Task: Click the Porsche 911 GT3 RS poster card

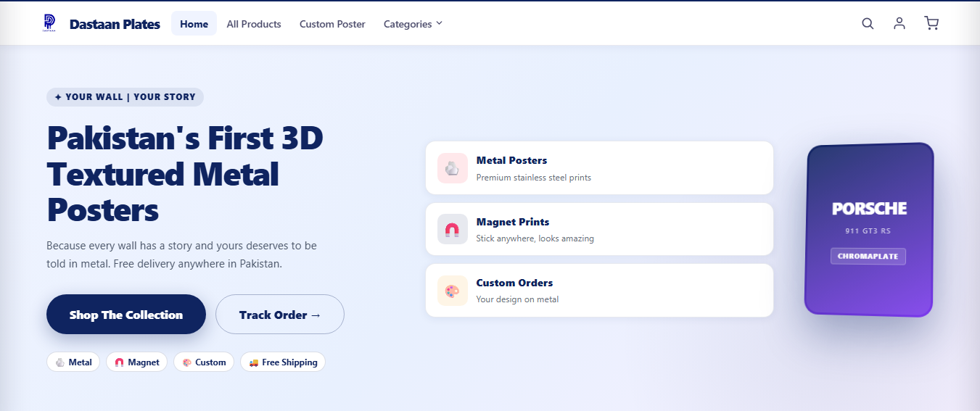Action: [x=869, y=230]
